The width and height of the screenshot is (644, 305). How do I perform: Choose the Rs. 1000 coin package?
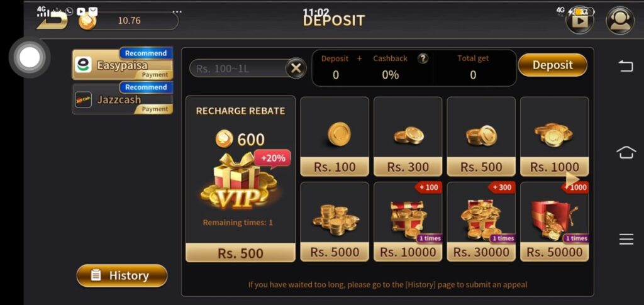point(555,136)
